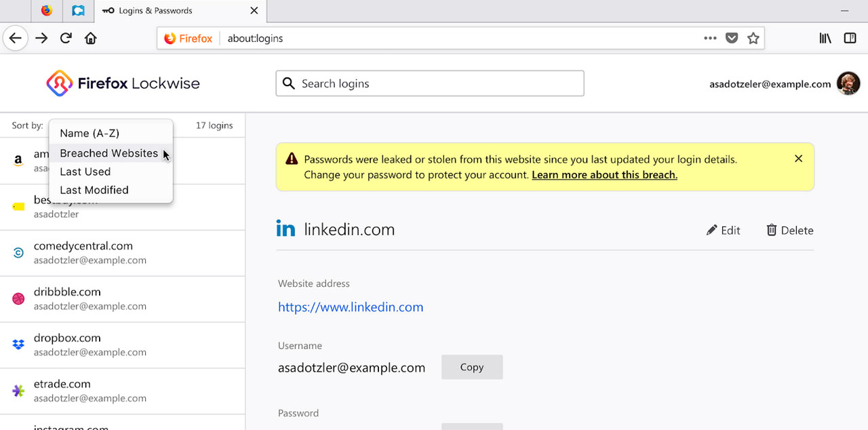Click the account profile avatar picture
This screenshot has height=430, width=868.
848,83
